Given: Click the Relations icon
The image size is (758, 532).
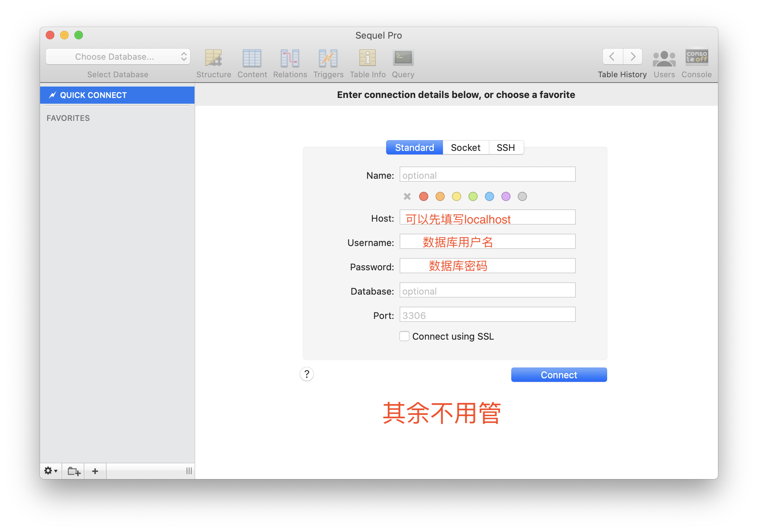Looking at the screenshot, I should point(290,58).
